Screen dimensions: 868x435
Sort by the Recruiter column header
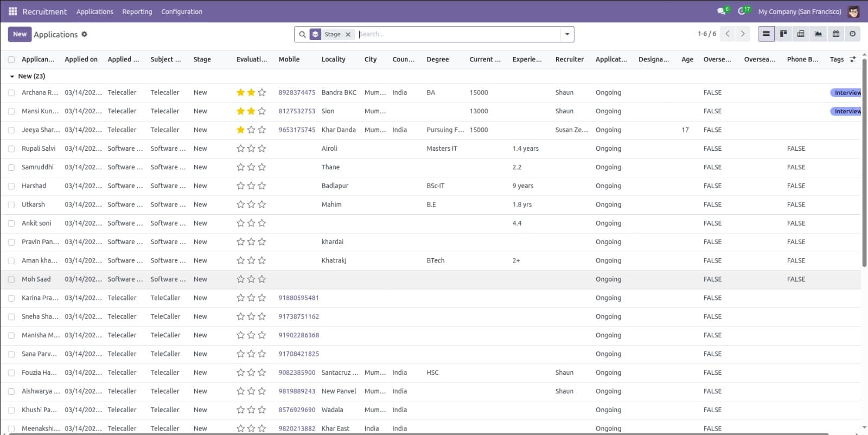click(x=570, y=60)
